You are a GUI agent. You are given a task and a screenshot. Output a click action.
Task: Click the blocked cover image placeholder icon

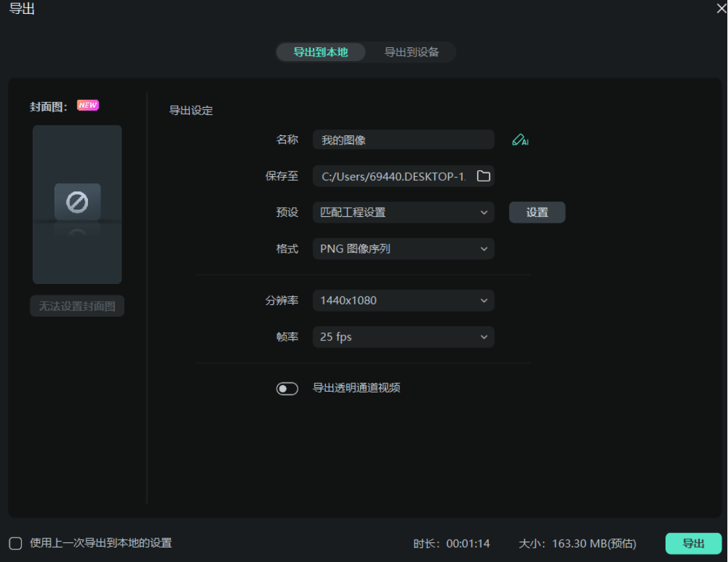point(77,202)
